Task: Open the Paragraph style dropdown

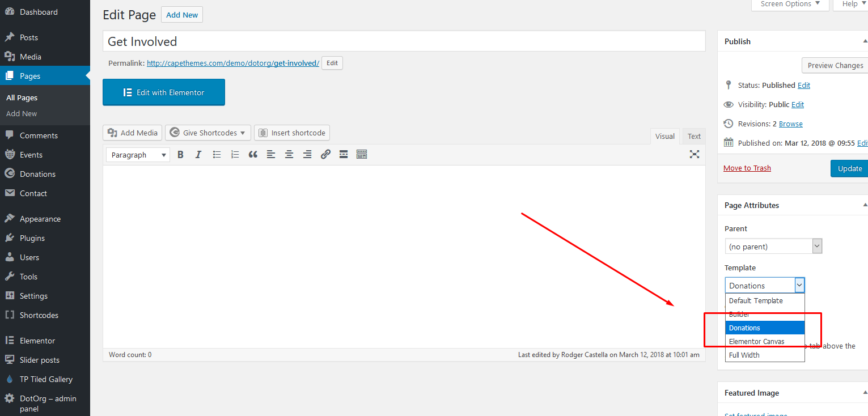Action: tap(137, 154)
